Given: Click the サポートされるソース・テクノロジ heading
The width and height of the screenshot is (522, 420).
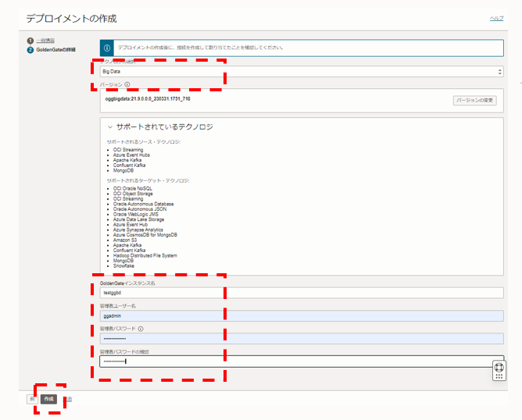Looking at the screenshot, I should click(144, 142).
